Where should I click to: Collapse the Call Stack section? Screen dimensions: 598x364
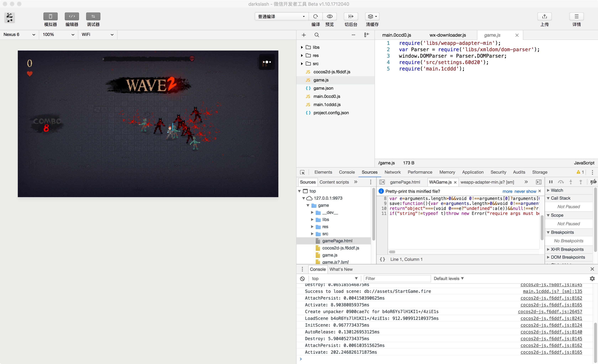(548, 198)
